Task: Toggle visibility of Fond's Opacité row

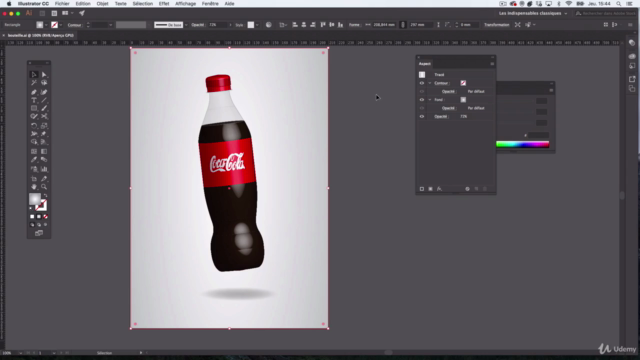Action: tap(422, 108)
